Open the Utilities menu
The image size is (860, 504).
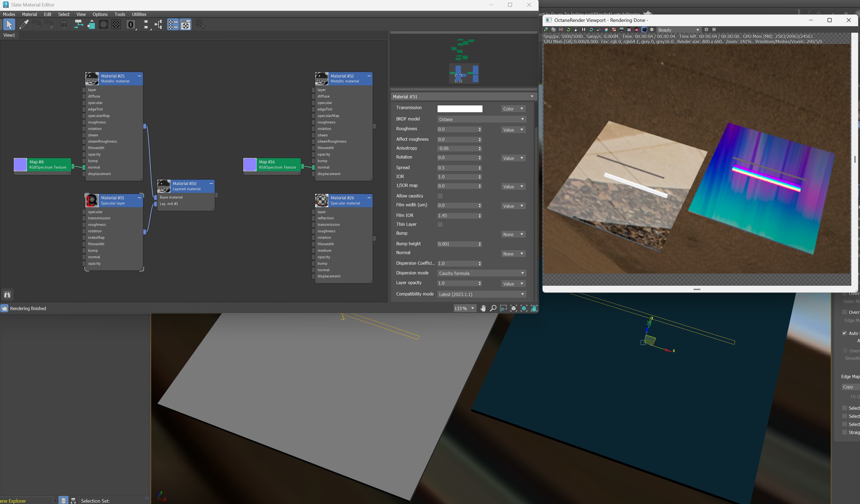pos(139,14)
